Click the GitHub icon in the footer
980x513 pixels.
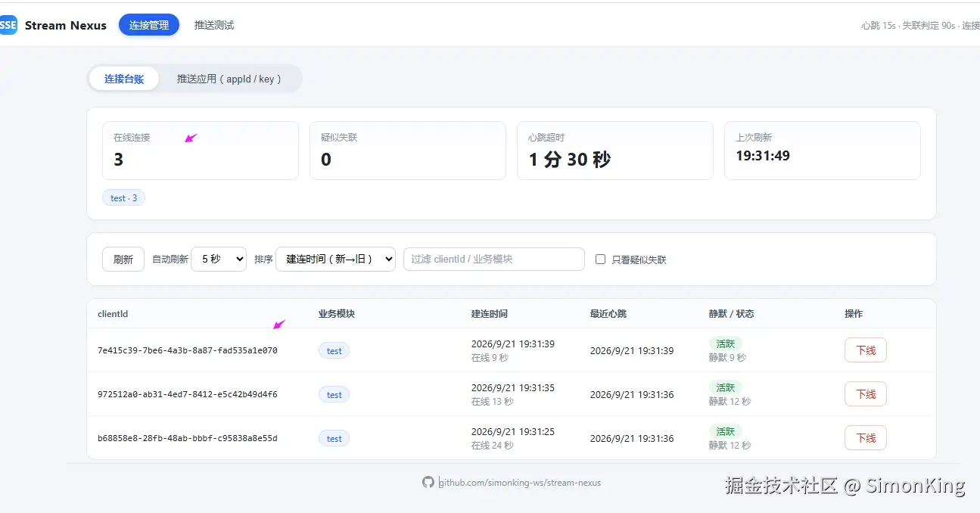[x=428, y=482]
